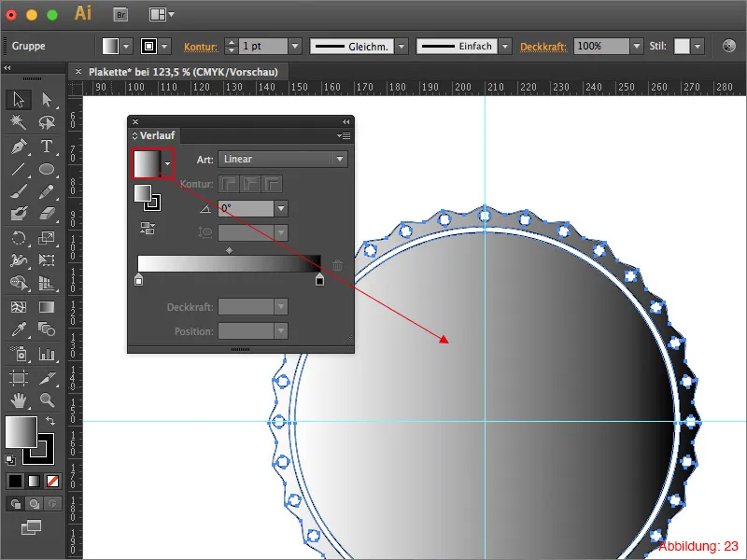Viewport: 747px width, 560px height.
Task: Select the Line Segment tool
Action: pyautogui.click(x=19, y=169)
